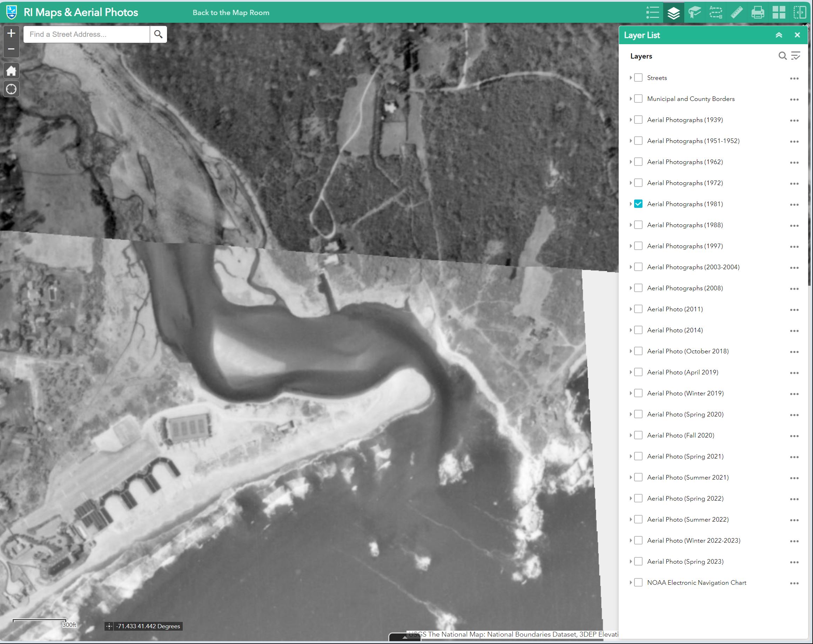This screenshot has width=813, height=644.
Task: Click the Find a Street Address field
Action: click(x=87, y=34)
